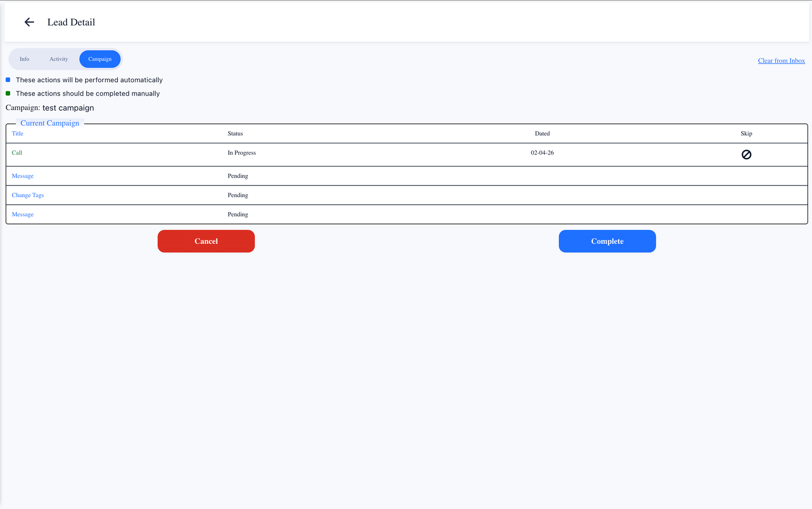The width and height of the screenshot is (812, 509).
Task: Click the Title column header
Action: tap(18, 134)
